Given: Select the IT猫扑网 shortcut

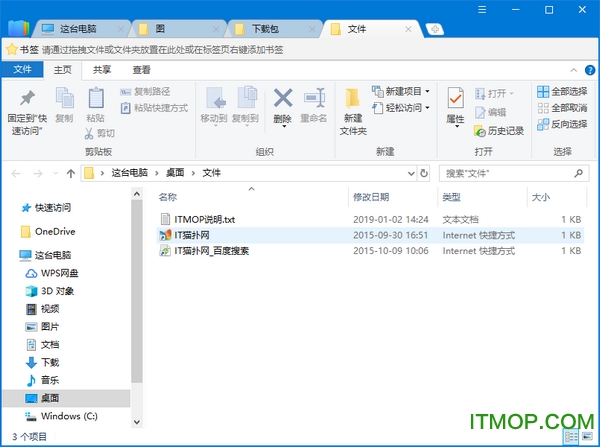Looking at the screenshot, I should [x=370, y=235].
